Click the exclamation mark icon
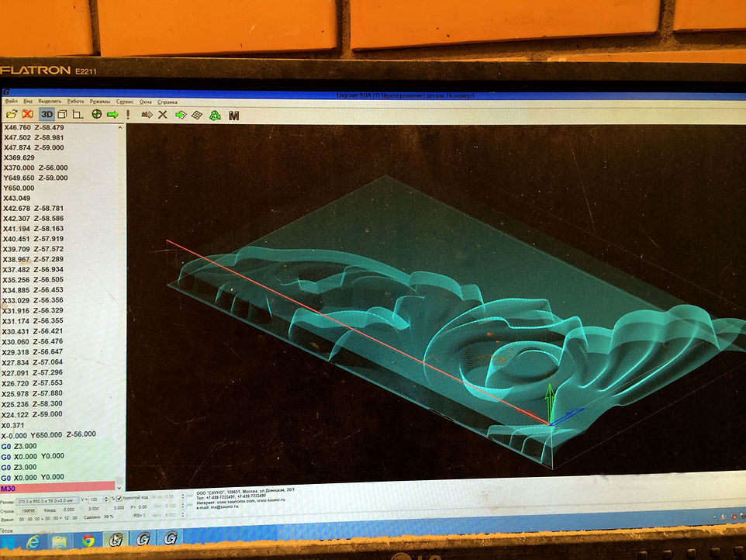Viewport: 746px width, 560px height. (x=128, y=114)
